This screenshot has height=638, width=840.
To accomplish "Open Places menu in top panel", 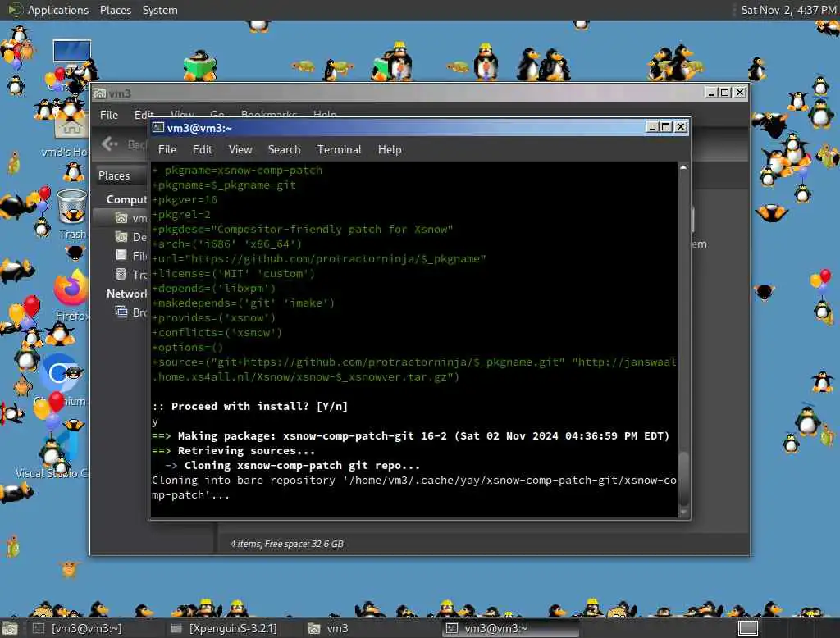I will tap(115, 10).
